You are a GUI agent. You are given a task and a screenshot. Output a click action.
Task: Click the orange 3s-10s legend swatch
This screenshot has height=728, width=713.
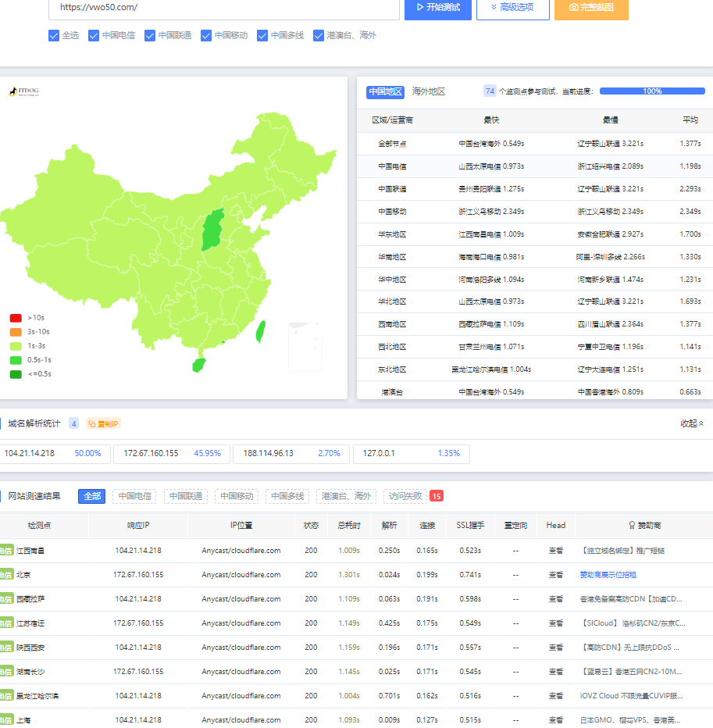(x=16, y=332)
